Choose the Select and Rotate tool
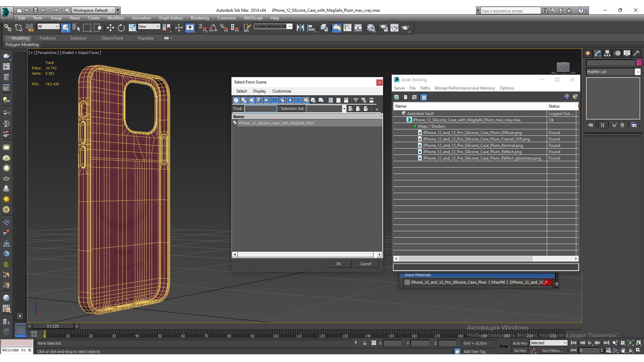Image resolution: width=644 pixels, height=362 pixels. [121, 28]
